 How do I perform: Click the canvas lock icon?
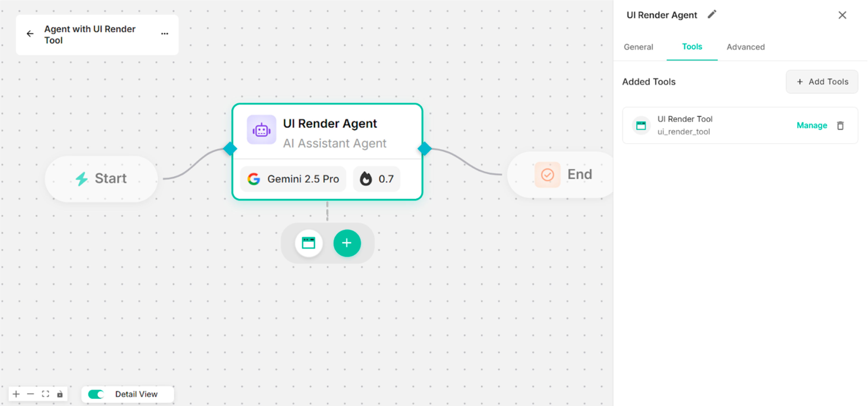click(60, 394)
